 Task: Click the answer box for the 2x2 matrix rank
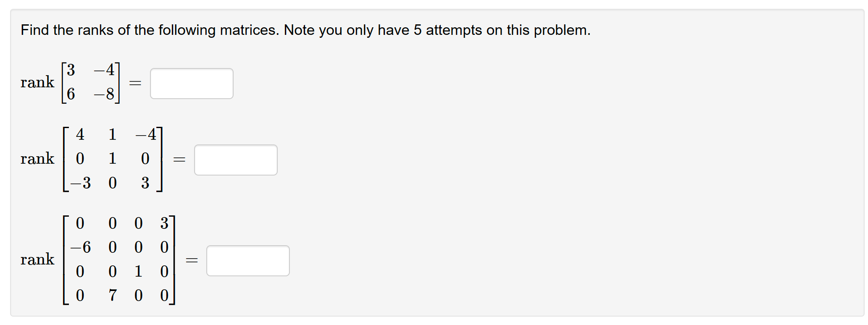(192, 83)
